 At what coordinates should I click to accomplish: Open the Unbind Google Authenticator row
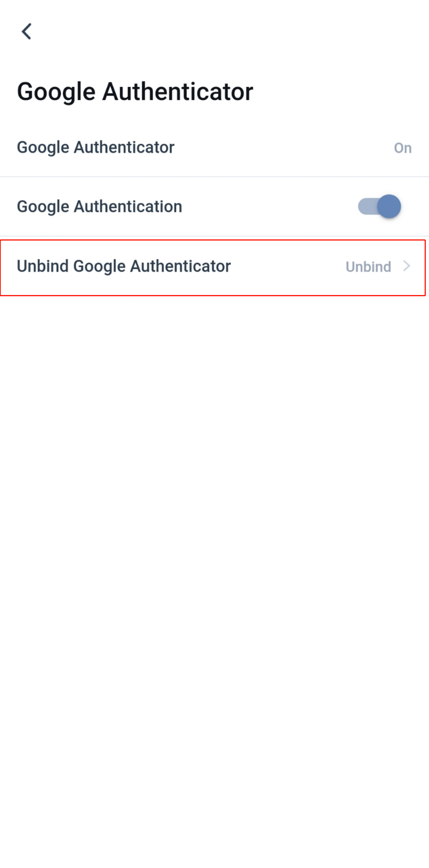click(213, 268)
